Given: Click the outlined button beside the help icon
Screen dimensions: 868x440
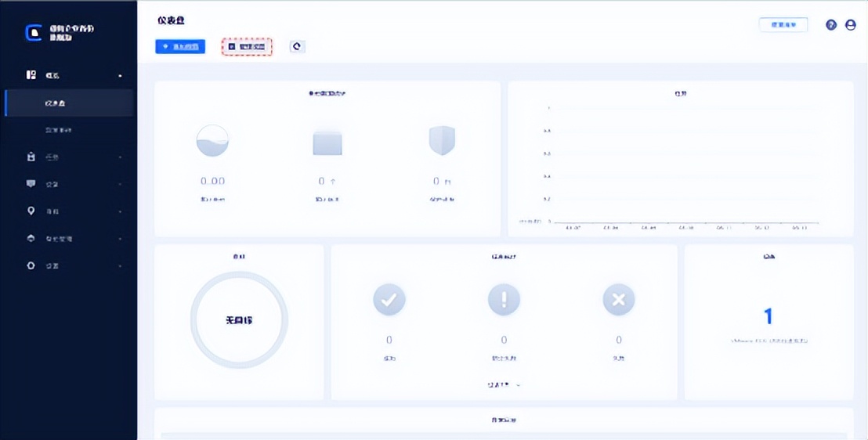Looking at the screenshot, I should (x=783, y=25).
